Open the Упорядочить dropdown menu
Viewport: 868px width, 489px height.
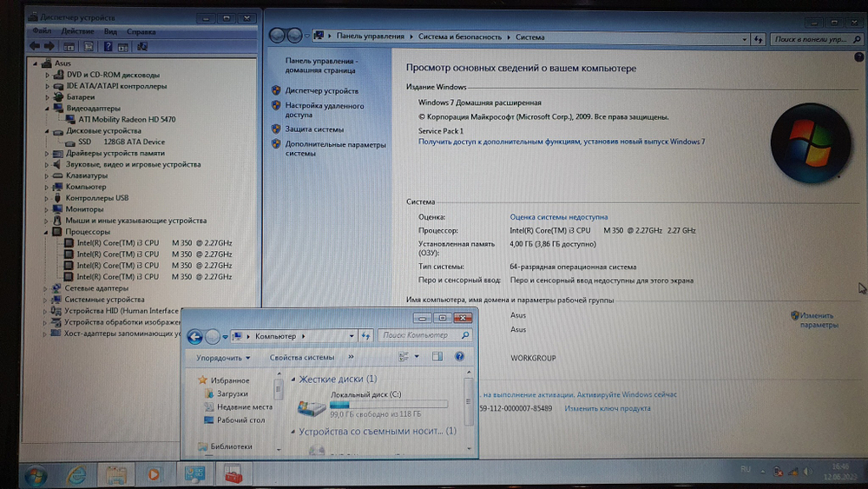(222, 357)
